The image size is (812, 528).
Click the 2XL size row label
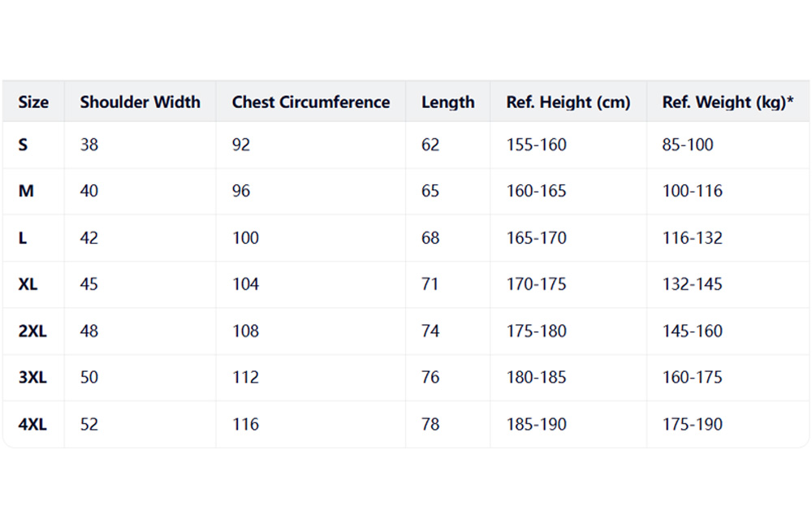[x=32, y=331]
